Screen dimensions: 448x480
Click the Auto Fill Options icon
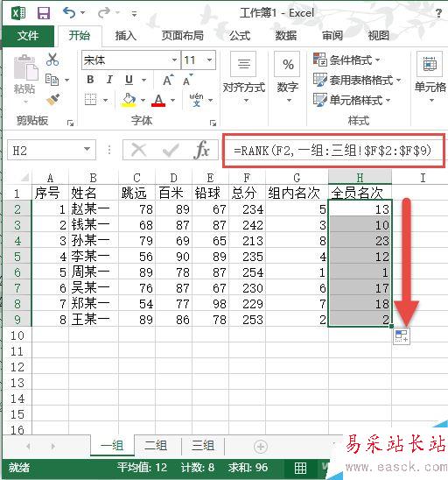[402, 336]
